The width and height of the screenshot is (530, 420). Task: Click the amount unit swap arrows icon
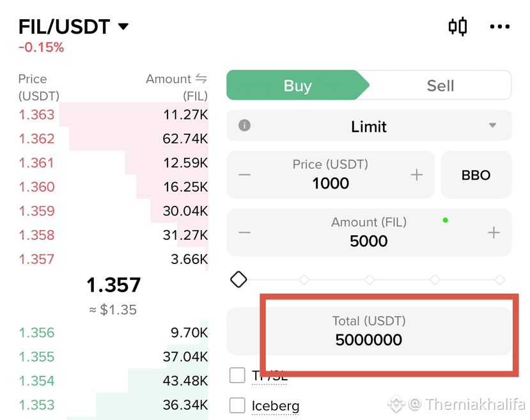click(201, 79)
